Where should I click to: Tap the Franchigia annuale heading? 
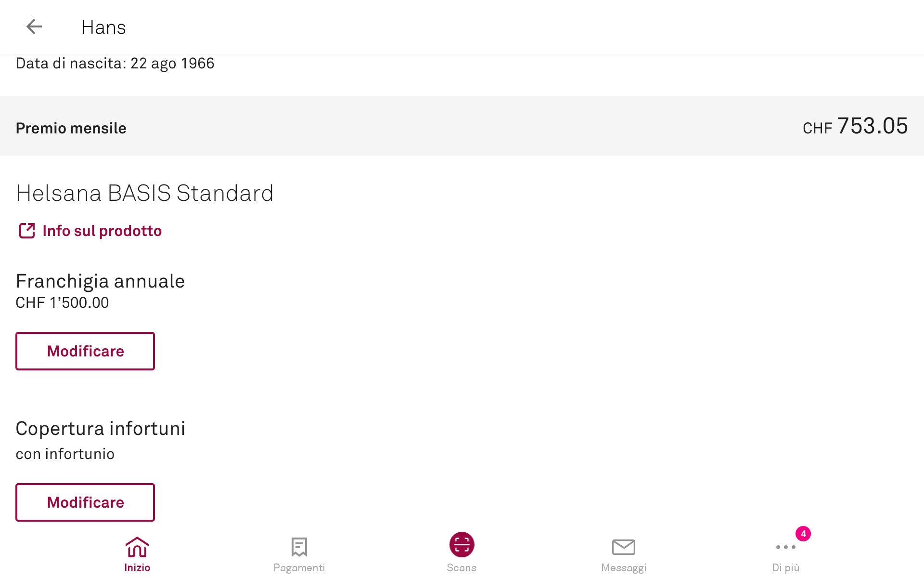[x=100, y=281]
